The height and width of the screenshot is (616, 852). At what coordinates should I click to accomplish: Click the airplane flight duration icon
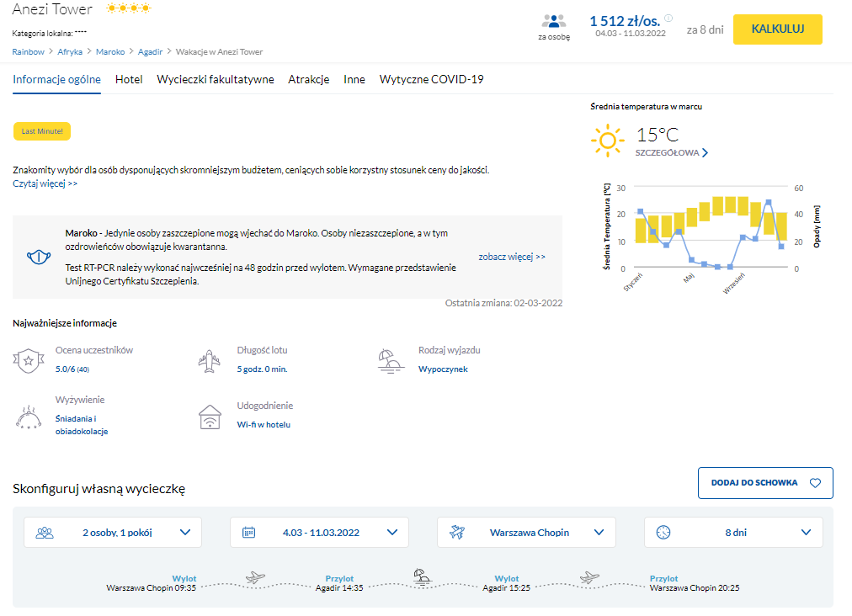pos(210,360)
